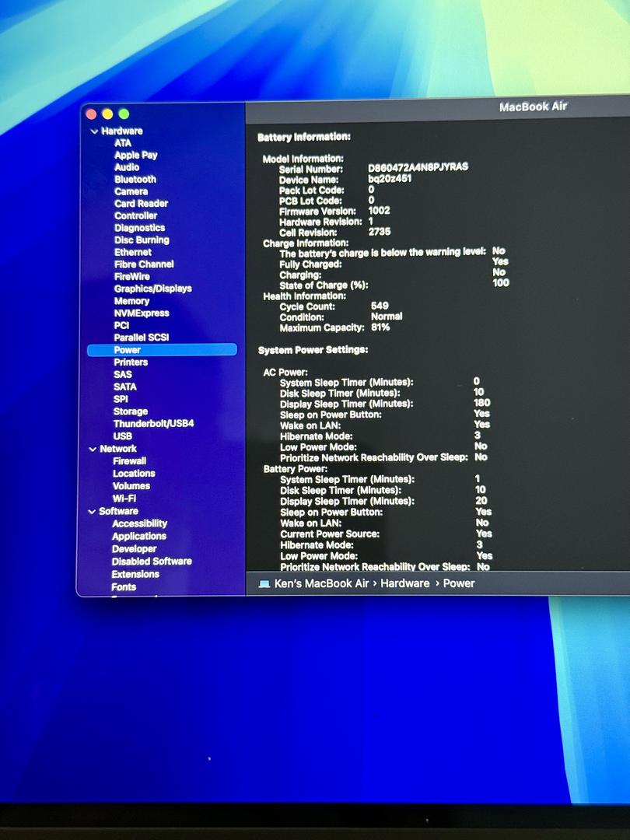Click the Battery Information heading
Screen dimensions: 630x840
coord(304,137)
